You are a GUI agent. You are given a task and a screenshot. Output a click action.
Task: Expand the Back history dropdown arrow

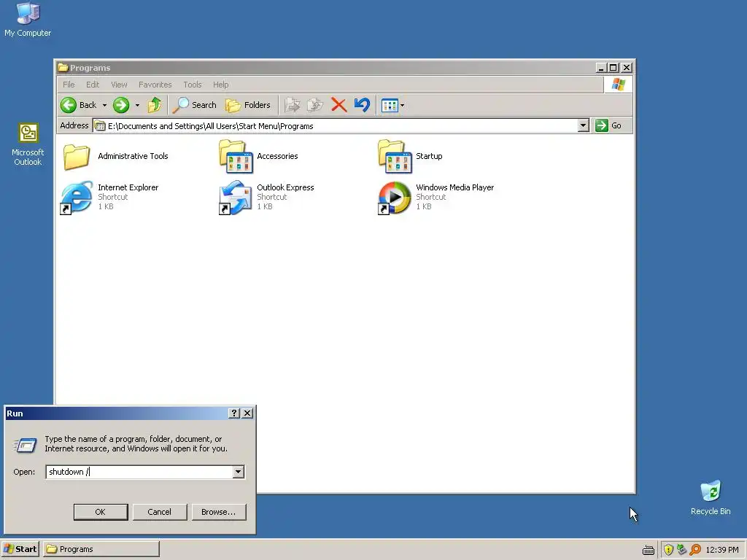[104, 105]
